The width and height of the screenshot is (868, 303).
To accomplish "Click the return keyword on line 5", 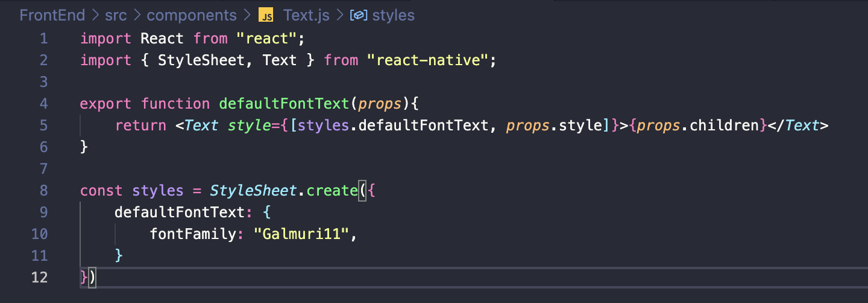I will click(140, 126).
